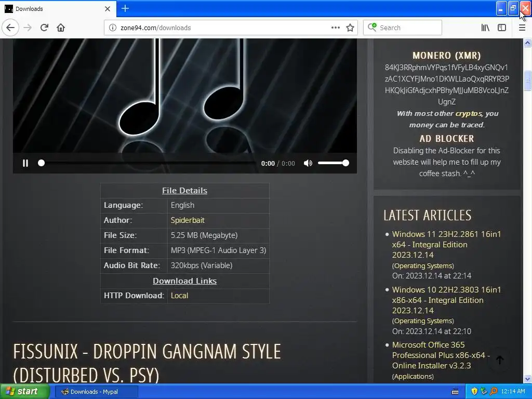Click the keyboard icon in taskbar
Screen dimensions: 532x399
pos(455,392)
